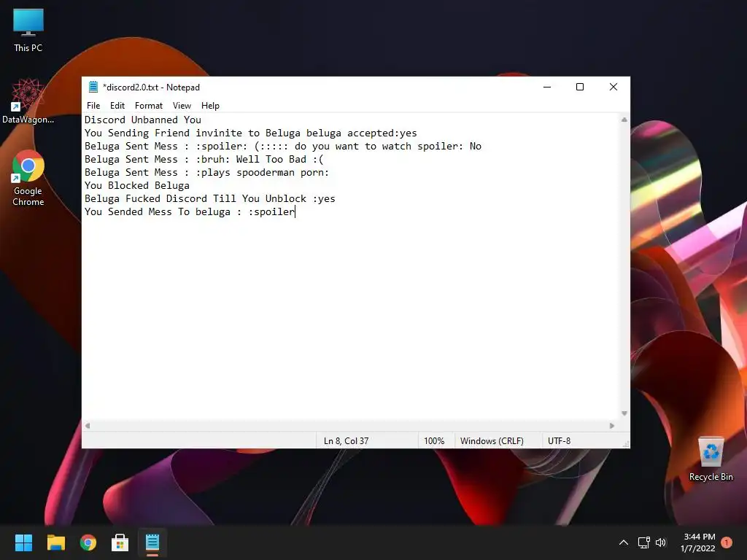Click 'Ln 8, Col 37' in status bar
The height and width of the screenshot is (560, 747).
(x=347, y=441)
